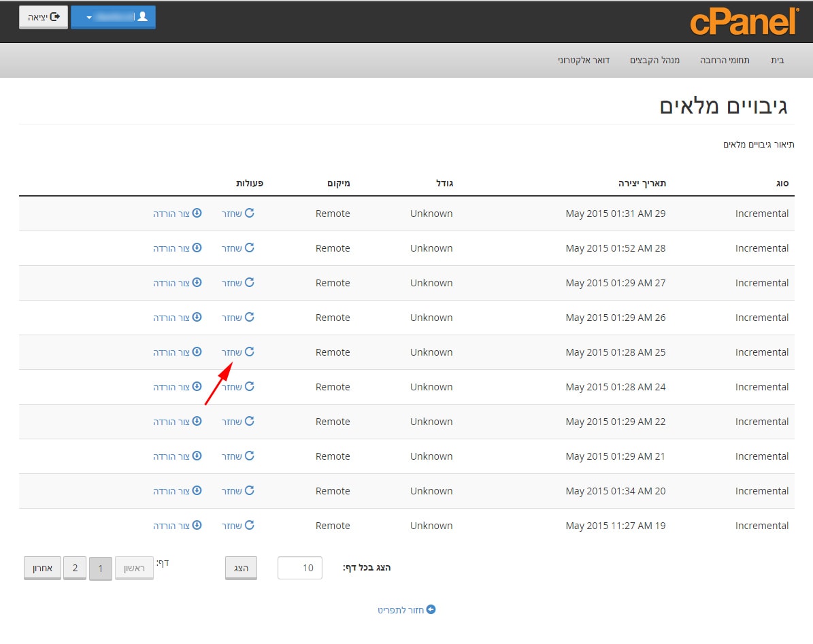Click צור הורדה link for May 19 backup
The height and width of the screenshot is (644, 813).
tap(171, 526)
